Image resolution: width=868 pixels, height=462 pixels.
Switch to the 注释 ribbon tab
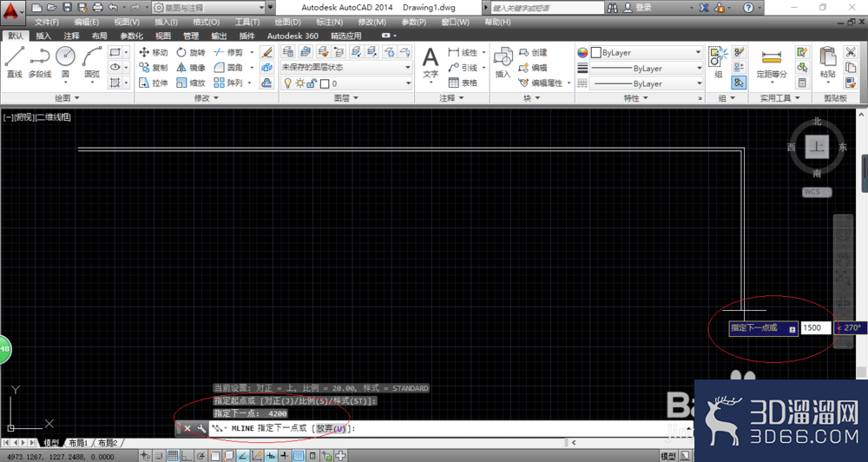[x=71, y=36]
